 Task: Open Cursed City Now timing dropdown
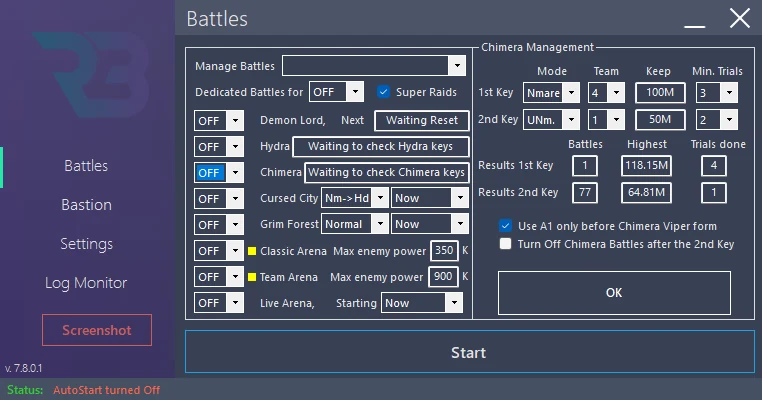point(430,198)
